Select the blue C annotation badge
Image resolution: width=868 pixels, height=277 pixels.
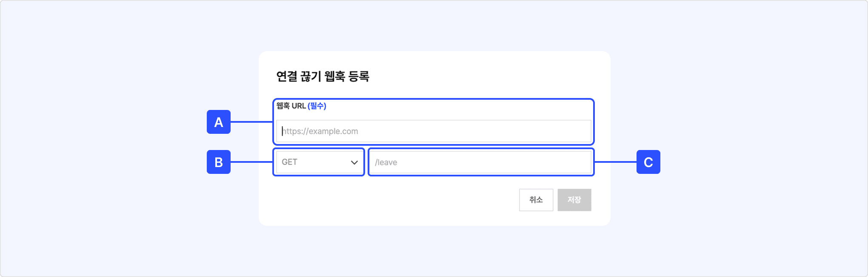tap(648, 162)
